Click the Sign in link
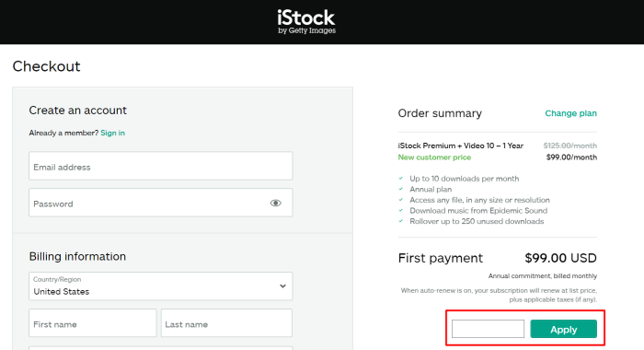The width and height of the screenshot is (644, 350). point(112,133)
